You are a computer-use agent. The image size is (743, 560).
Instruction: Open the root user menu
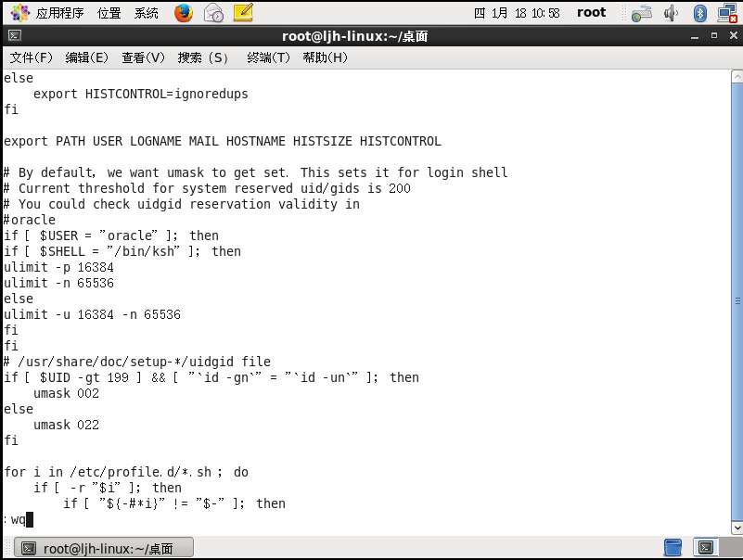click(591, 12)
